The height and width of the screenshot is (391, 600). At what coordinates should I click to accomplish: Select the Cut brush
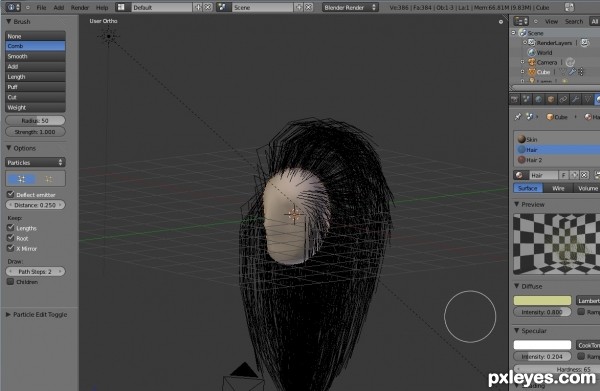pyautogui.click(x=35, y=97)
